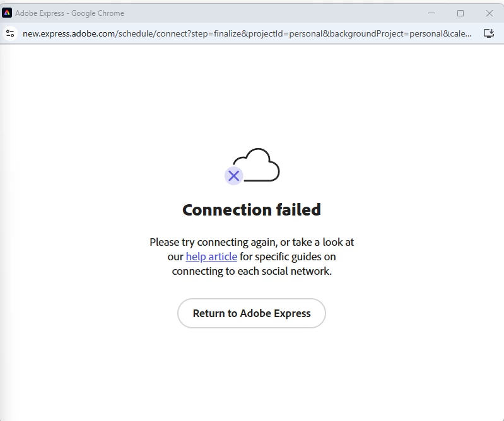The image size is (504, 421).
Task: Minimize the Adobe Express Chrome window
Action: pyautogui.click(x=431, y=13)
